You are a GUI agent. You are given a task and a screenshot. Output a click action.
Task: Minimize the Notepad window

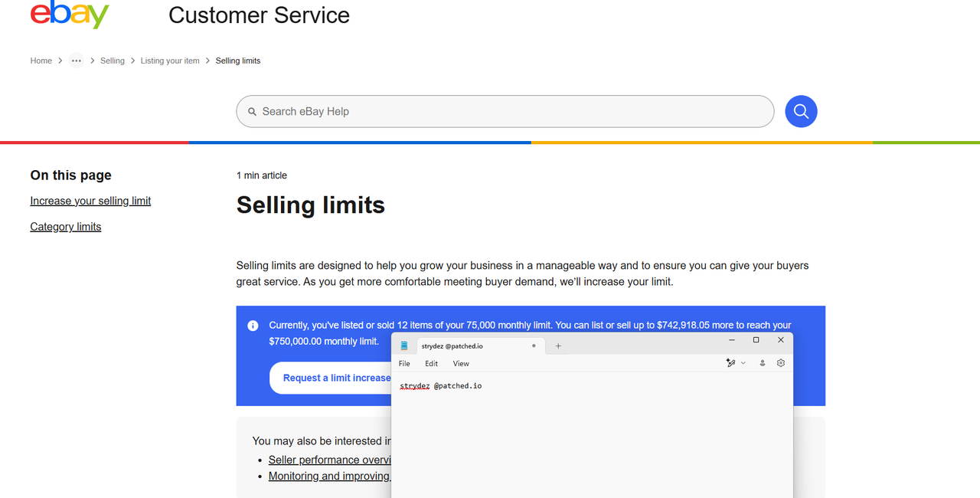point(732,339)
